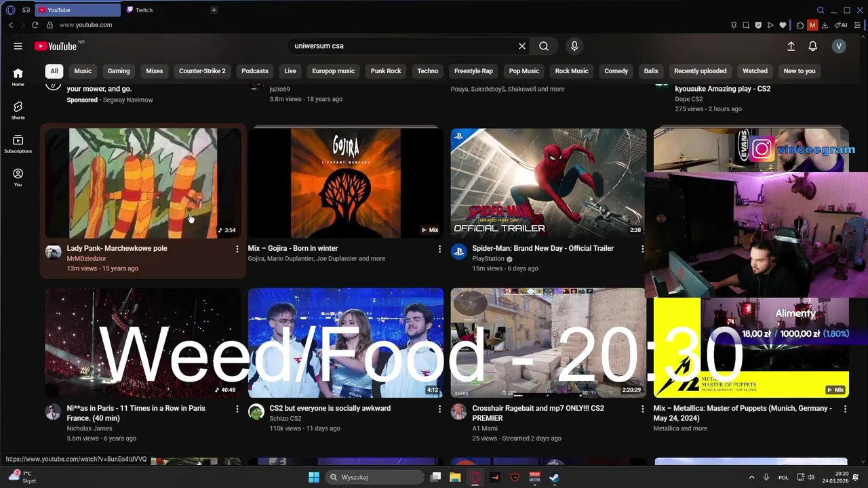The height and width of the screenshot is (488, 868).
Task: Click the Wyszukaj taskbar search box
Action: click(x=375, y=477)
